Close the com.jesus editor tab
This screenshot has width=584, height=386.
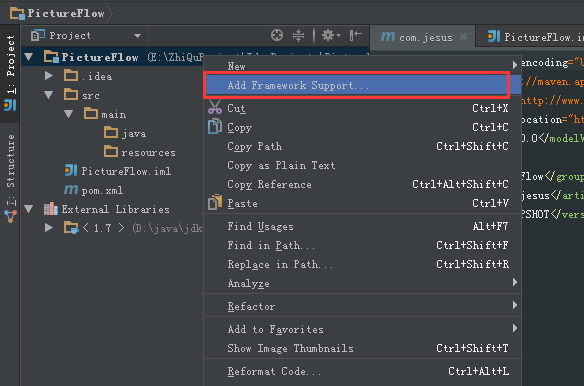point(463,37)
